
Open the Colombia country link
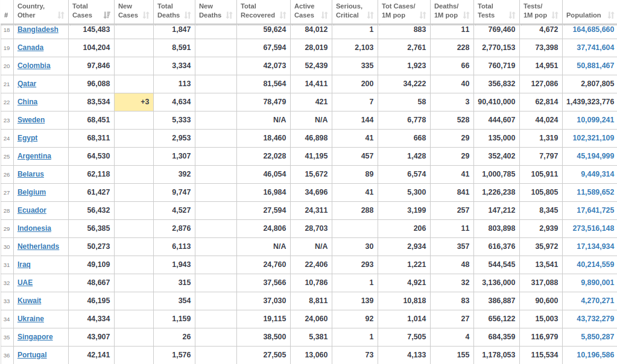(x=34, y=66)
